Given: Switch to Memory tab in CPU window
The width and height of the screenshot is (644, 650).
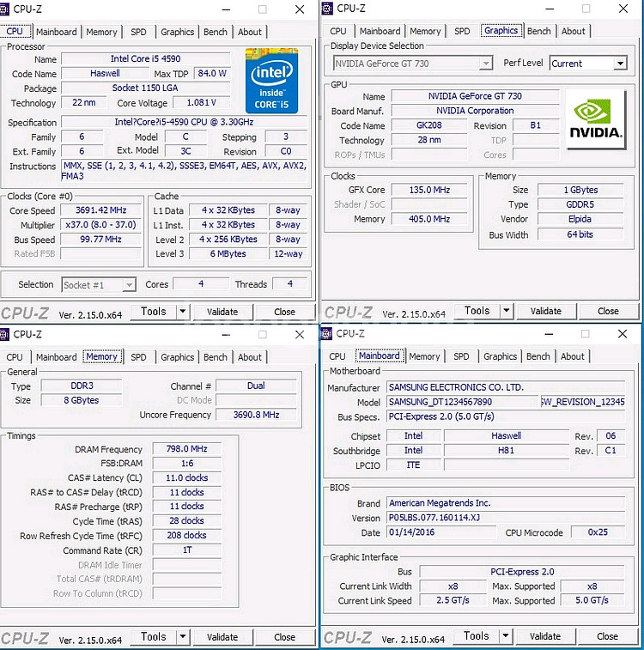Looking at the screenshot, I should point(101,32).
